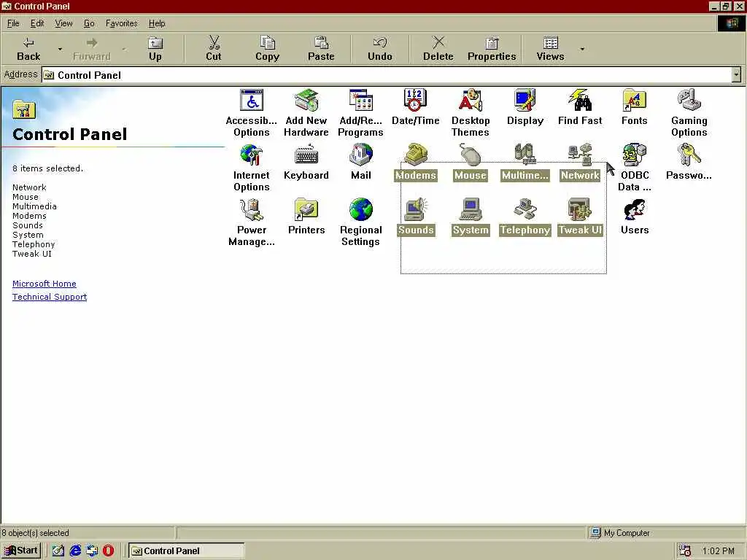Open the Start menu
This screenshot has width=747, height=560.
(x=21, y=551)
